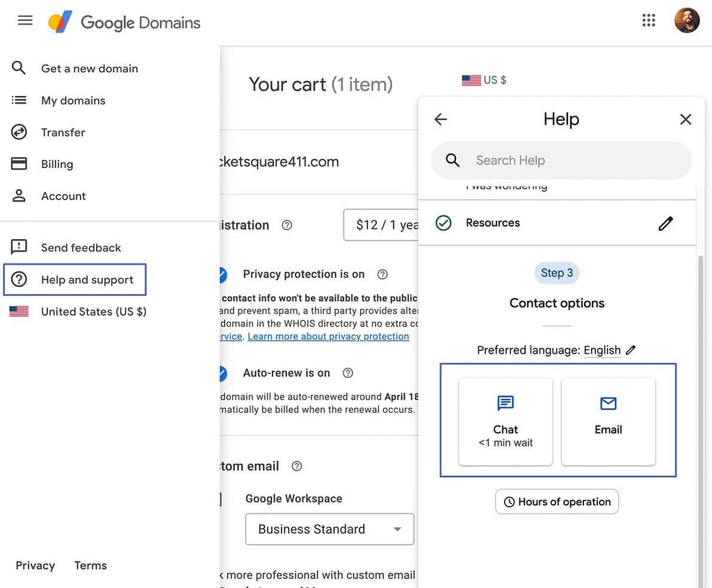
Task: Open the My domains section
Action: [x=73, y=100]
